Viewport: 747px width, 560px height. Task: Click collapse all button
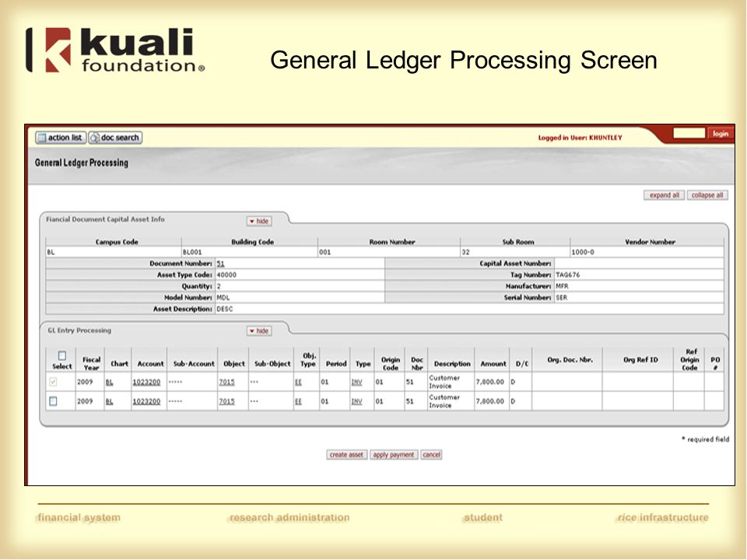[x=707, y=195]
